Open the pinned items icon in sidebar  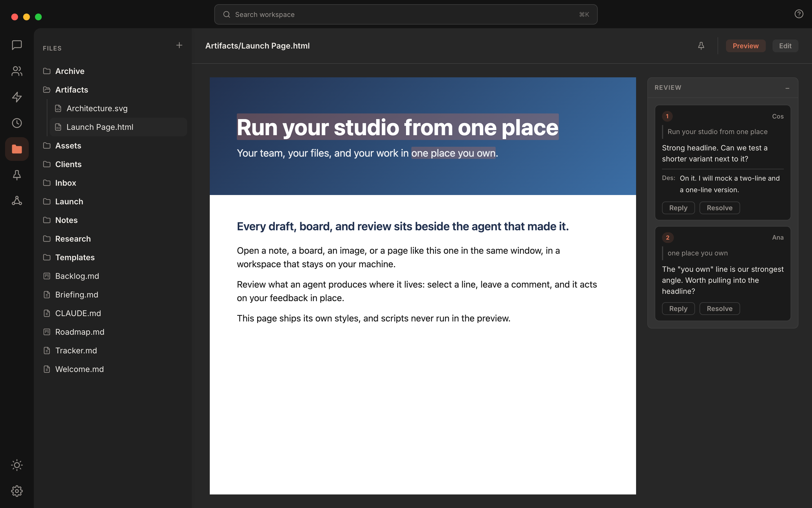pos(17,175)
